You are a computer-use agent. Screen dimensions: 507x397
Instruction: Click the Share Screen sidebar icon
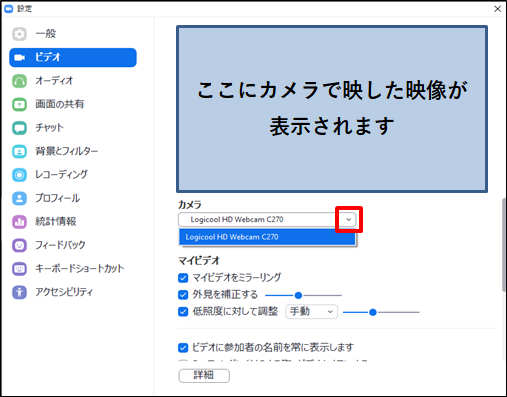(19, 104)
